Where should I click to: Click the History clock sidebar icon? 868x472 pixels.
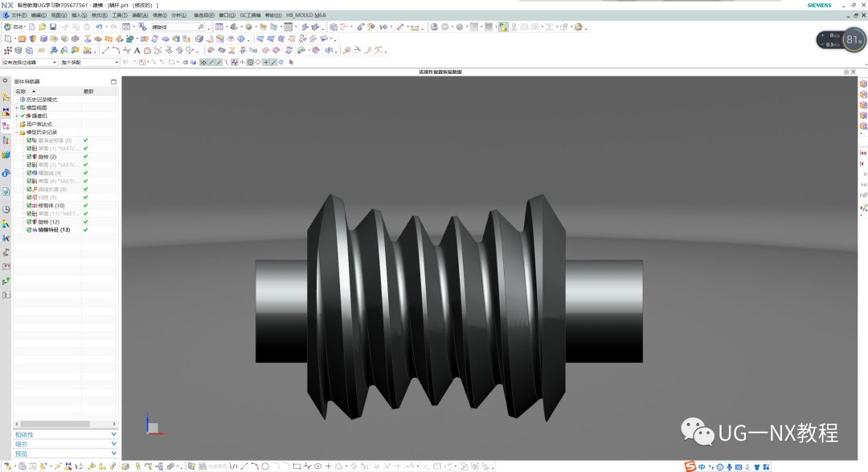[6, 209]
